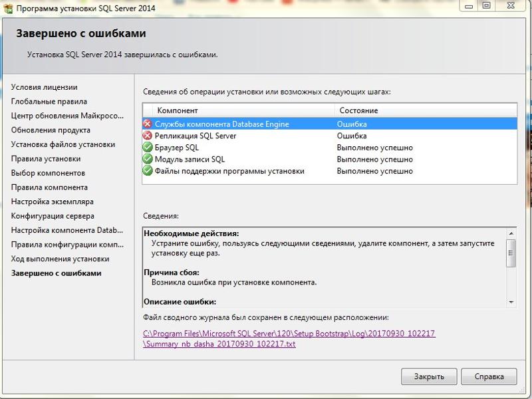Screen dimensions: 532x399
Task: Click the Необходимые действия heading in details
Action: pyautogui.click(x=192, y=233)
